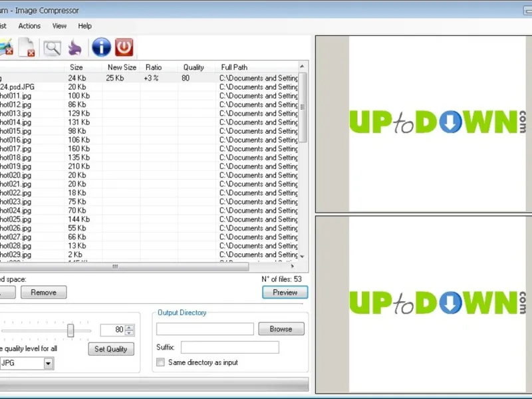The image size is (532, 399).
Task: Click the Set Quality button
Action: [x=111, y=348]
